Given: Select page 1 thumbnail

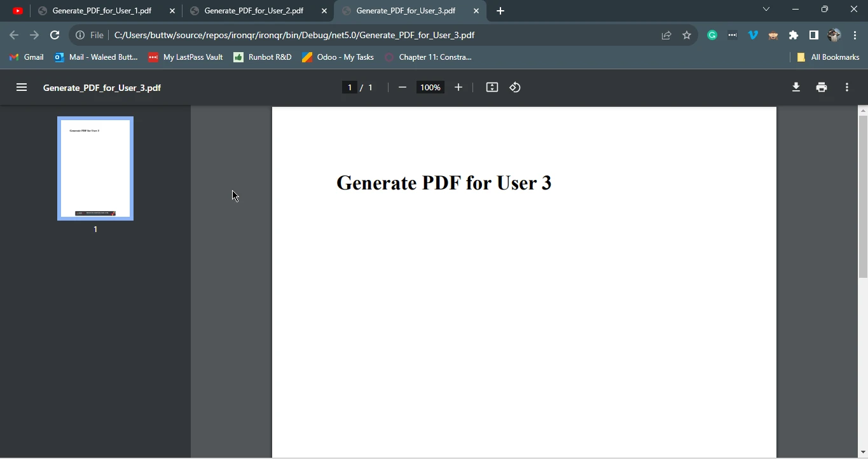Looking at the screenshot, I should pos(95,168).
